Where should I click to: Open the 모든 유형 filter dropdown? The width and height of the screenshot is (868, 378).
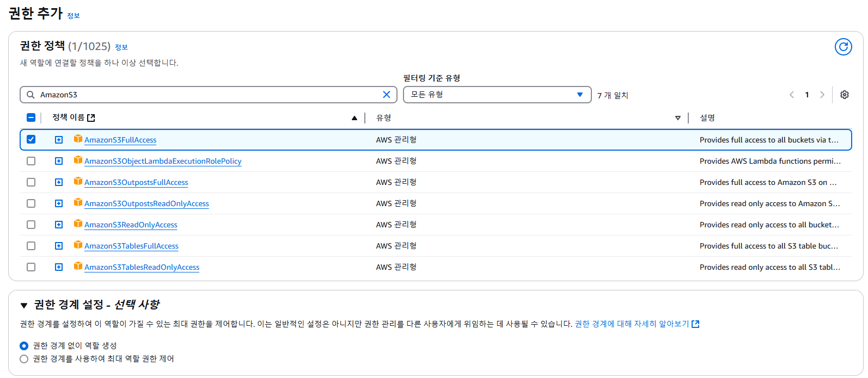497,95
